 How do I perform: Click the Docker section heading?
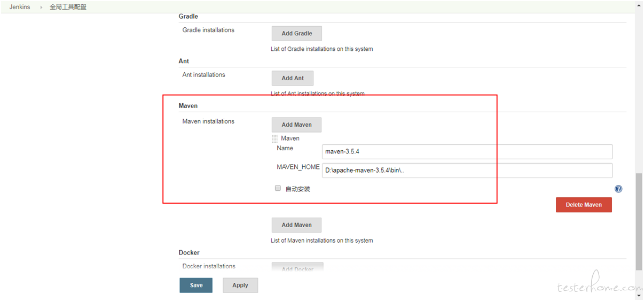tap(189, 252)
